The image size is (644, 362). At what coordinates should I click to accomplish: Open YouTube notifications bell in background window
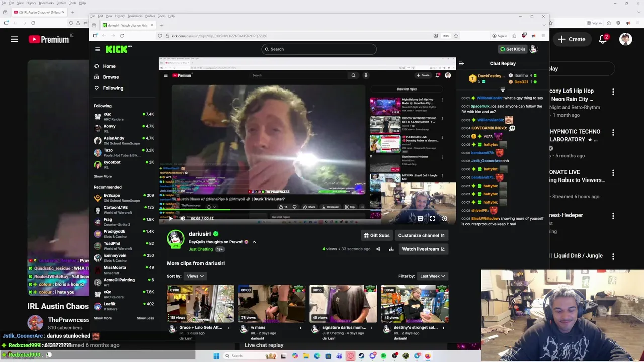603,39
